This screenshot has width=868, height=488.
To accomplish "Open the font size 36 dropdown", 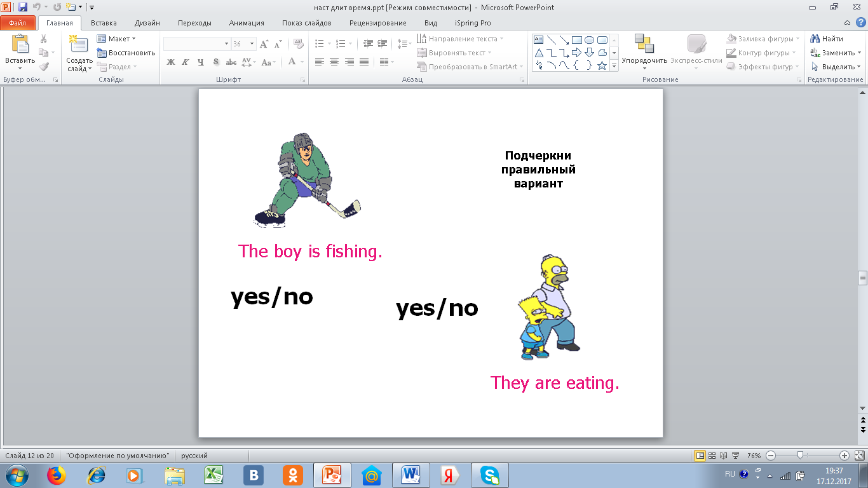I will coord(252,44).
